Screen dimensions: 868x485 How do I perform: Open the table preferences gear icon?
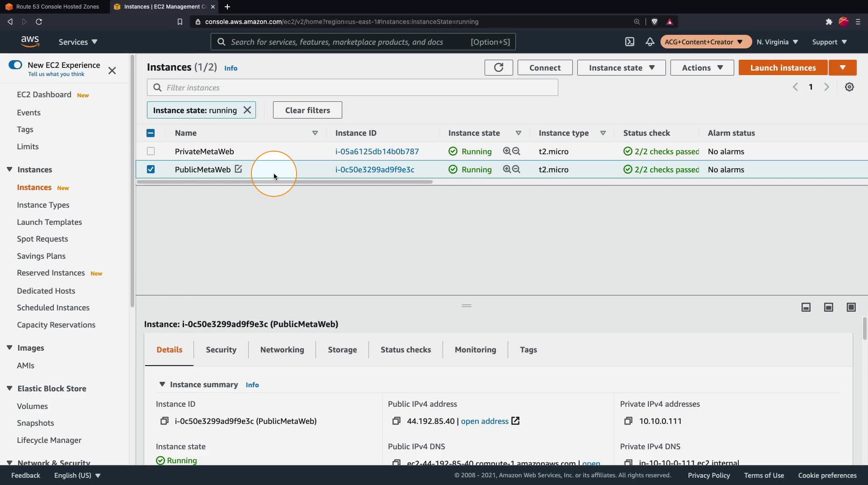(x=849, y=87)
